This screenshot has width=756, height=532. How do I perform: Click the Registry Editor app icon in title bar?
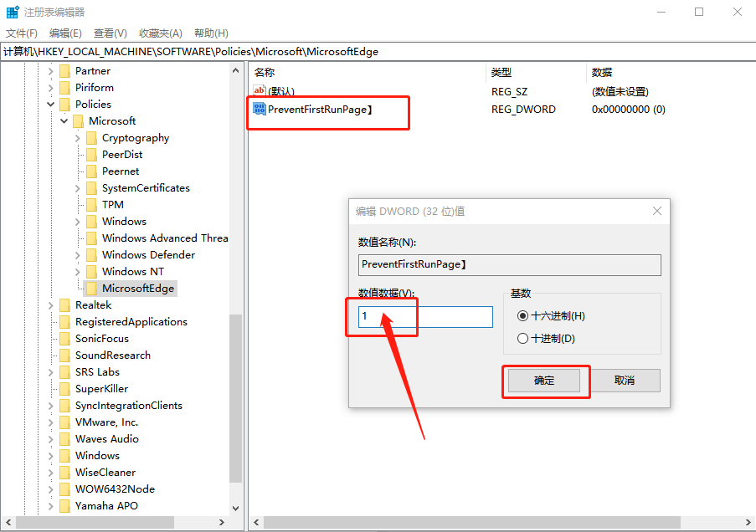[13, 12]
